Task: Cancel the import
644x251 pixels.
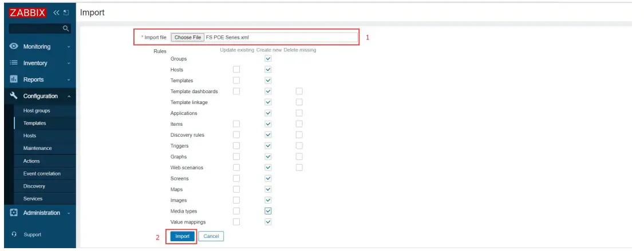Action: click(211, 236)
